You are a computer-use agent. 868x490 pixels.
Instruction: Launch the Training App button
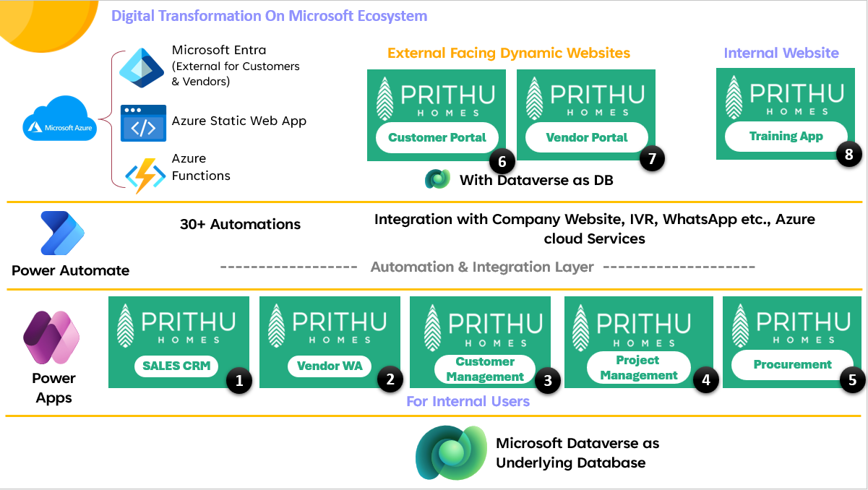click(x=786, y=137)
